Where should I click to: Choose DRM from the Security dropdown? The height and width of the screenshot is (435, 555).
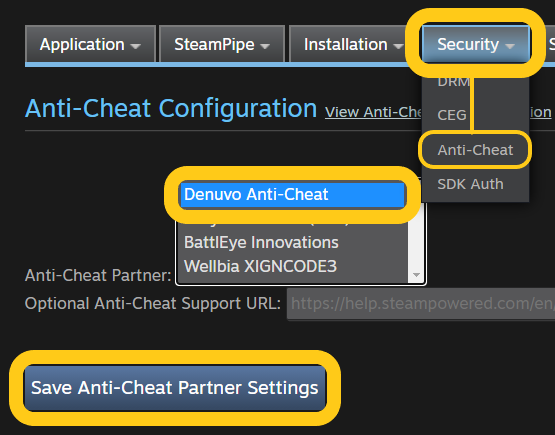tap(453, 82)
